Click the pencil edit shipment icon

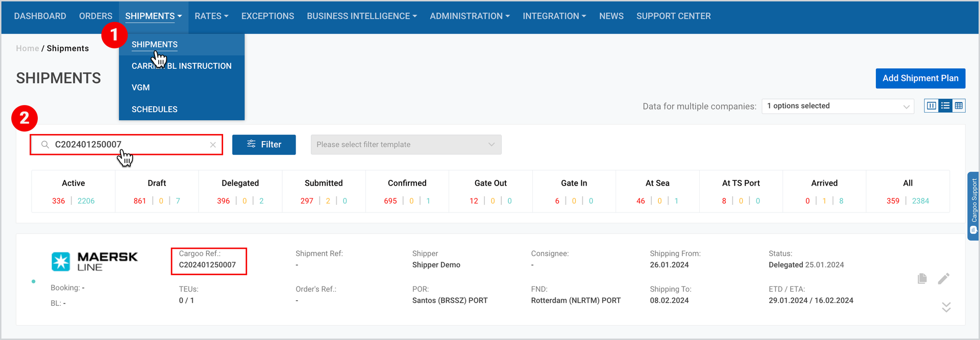[x=944, y=278]
